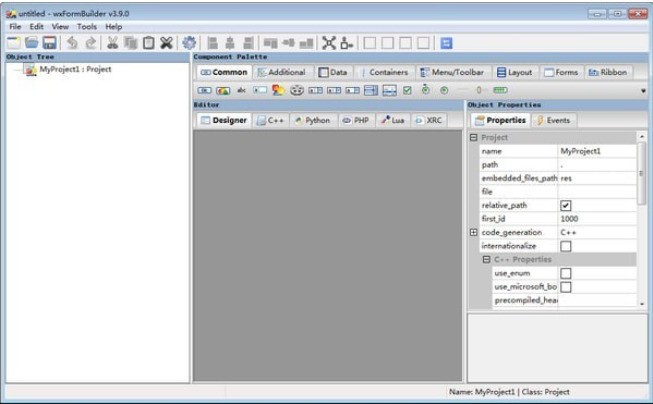Click the Generate Code gear icon
The width and height of the screenshot is (653, 404).
(190, 43)
